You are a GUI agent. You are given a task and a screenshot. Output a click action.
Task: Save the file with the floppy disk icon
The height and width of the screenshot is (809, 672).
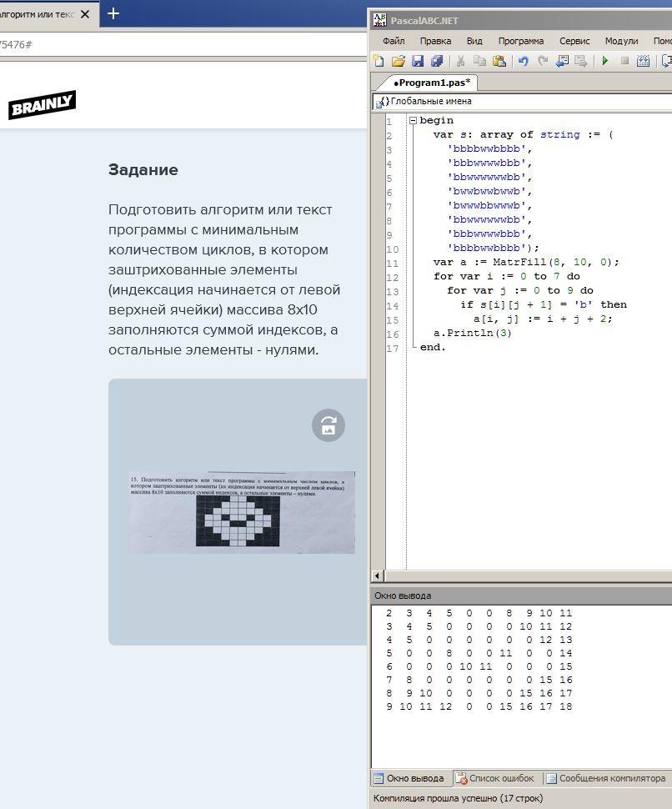tap(417, 61)
